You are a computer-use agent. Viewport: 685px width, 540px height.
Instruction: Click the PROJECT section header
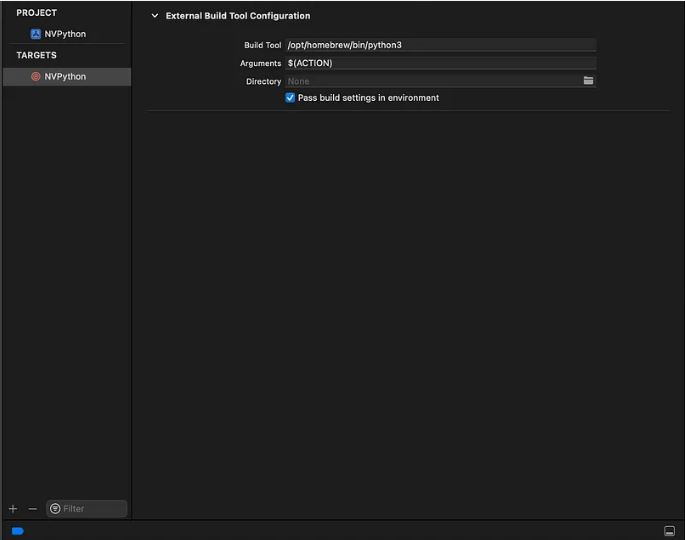pyautogui.click(x=37, y=13)
